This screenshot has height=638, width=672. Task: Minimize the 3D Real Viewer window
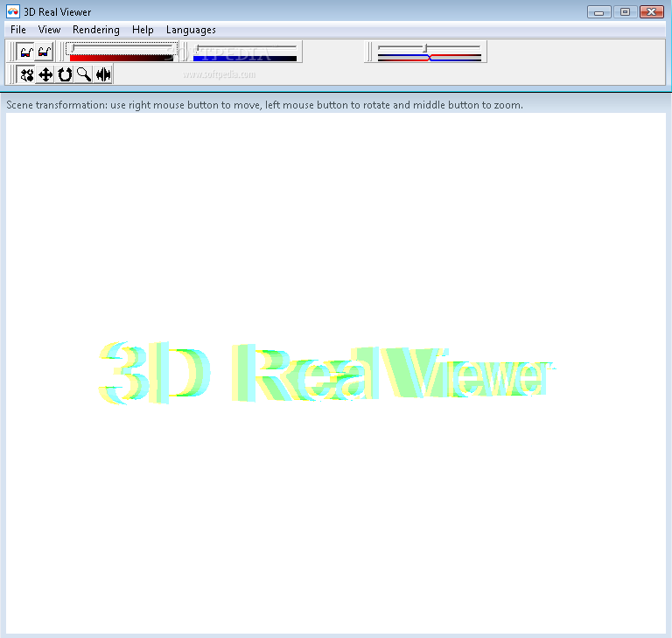(598, 12)
